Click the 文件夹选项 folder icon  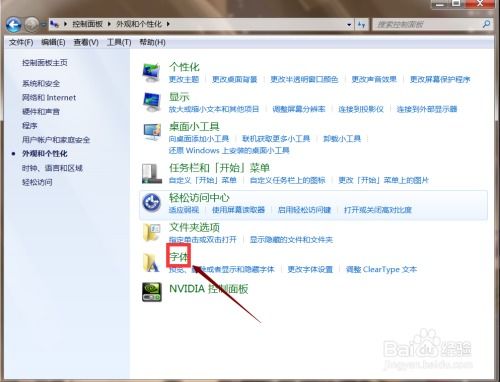(x=152, y=232)
